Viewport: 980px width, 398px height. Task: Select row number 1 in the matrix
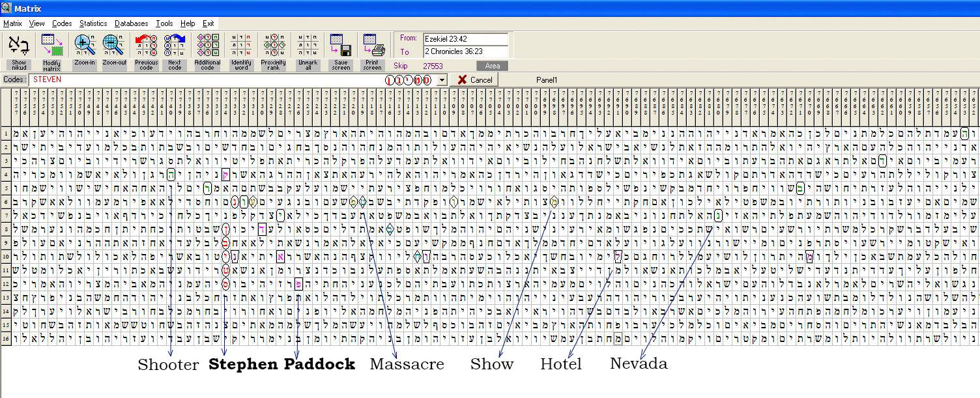[x=5, y=134]
